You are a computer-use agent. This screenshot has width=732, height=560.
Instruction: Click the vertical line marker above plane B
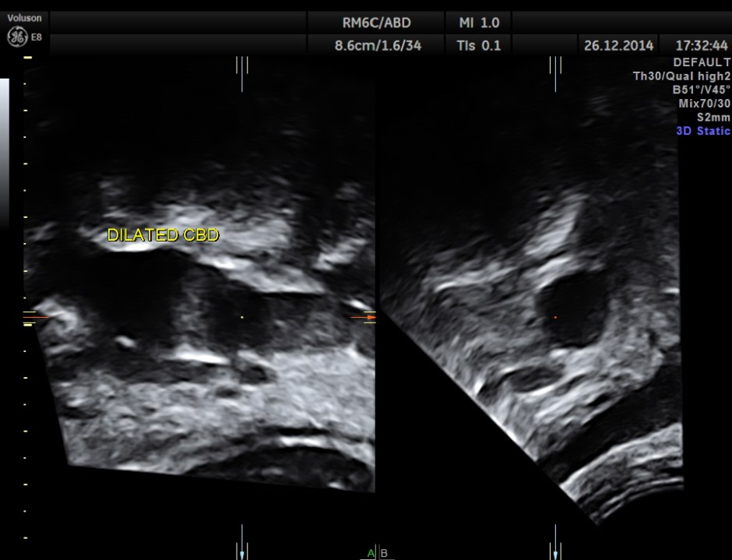pyautogui.click(x=555, y=70)
